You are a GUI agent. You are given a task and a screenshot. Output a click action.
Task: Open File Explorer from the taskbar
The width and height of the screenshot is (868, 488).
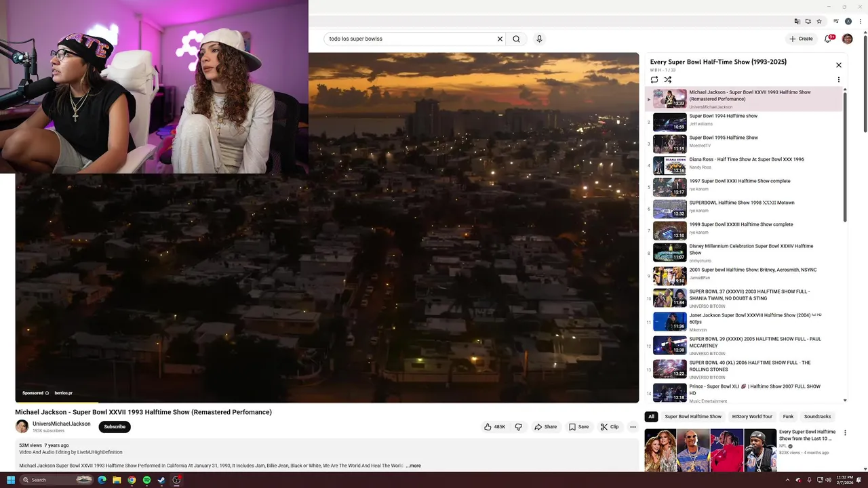tap(117, 480)
